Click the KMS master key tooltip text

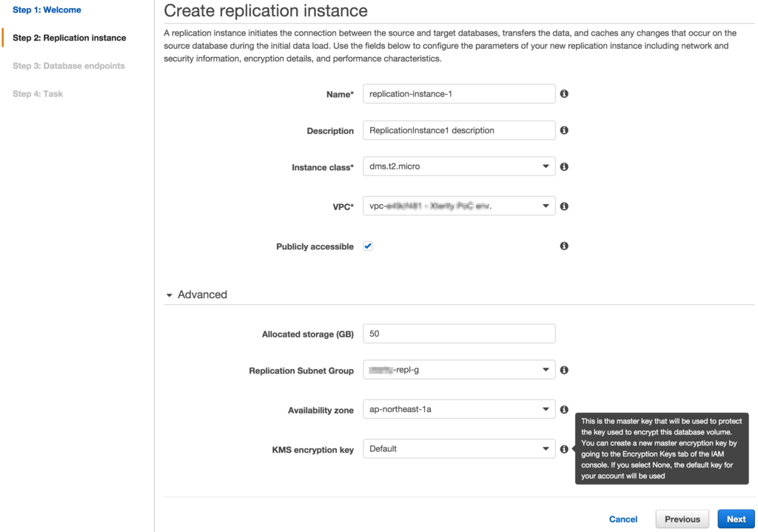[x=662, y=448]
